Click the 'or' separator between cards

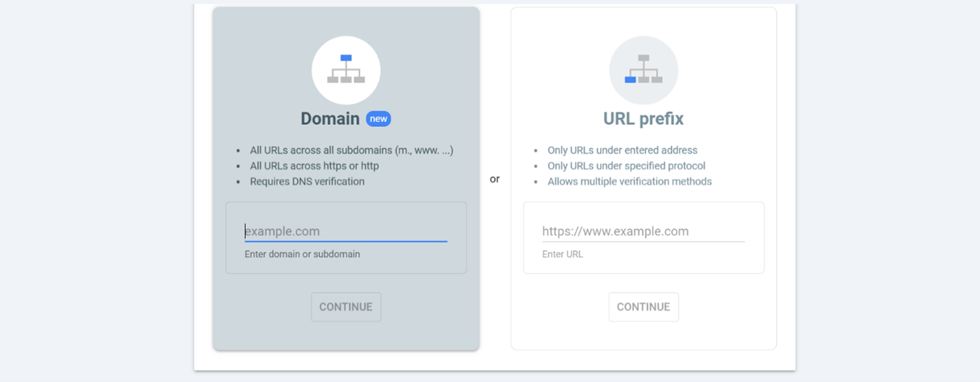point(495,179)
